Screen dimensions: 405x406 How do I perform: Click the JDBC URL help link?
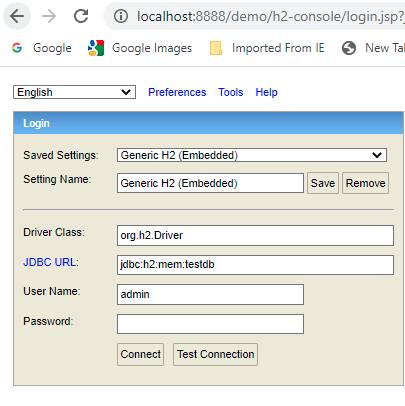(x=51, y=262)
